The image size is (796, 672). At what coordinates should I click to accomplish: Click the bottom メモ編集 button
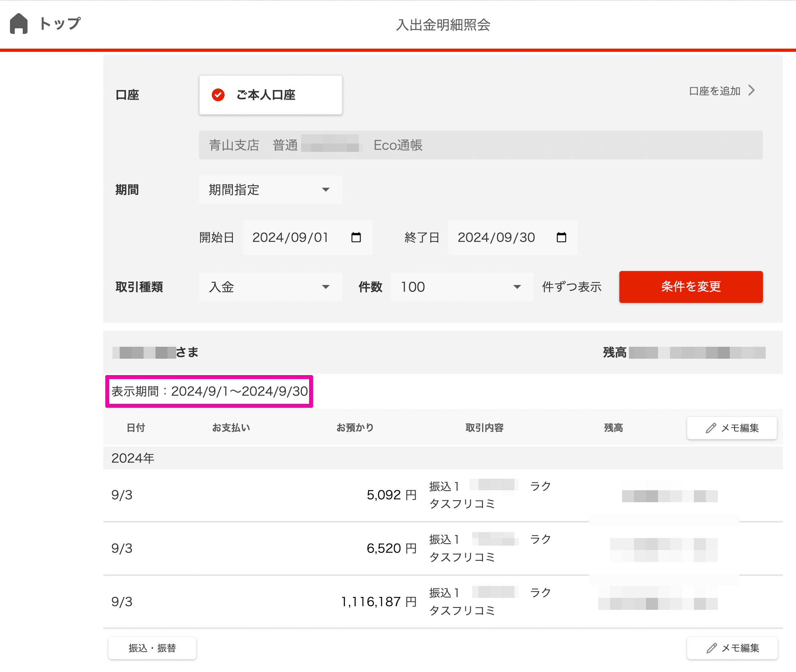point(732,648)
